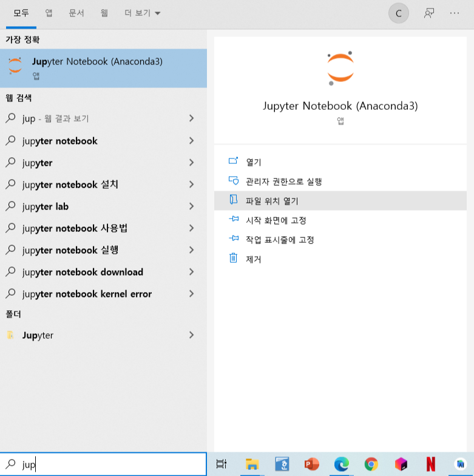
Task: Click the pin icon beside 작업 표시줄에 고정
Action: (233, 238)
